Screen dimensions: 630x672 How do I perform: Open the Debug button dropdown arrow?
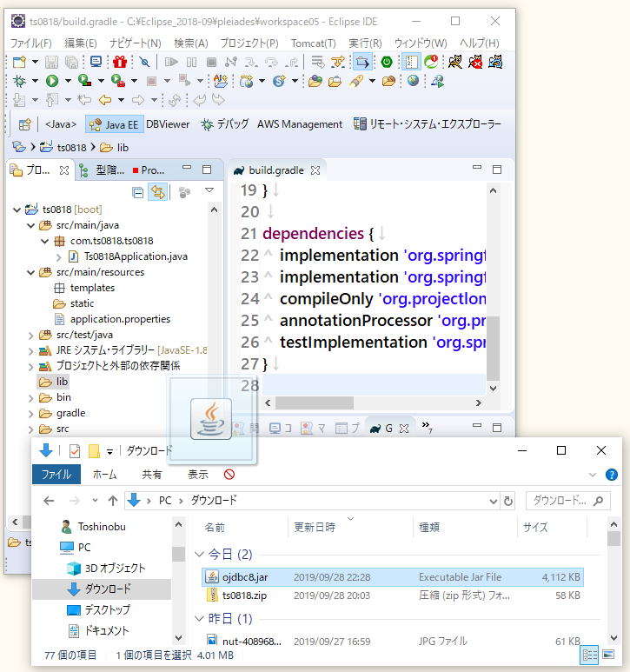click(x=35, y=81)
